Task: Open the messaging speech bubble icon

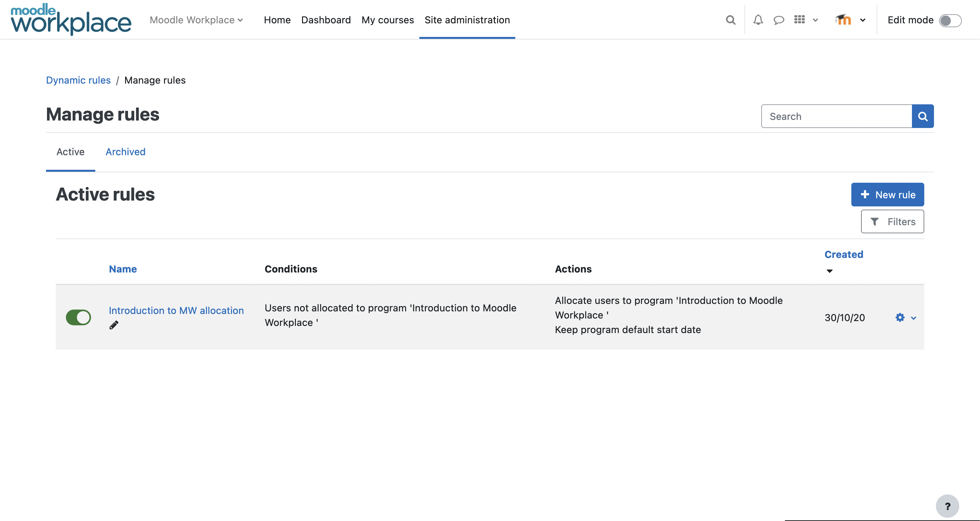Action: tap(778, 20)
